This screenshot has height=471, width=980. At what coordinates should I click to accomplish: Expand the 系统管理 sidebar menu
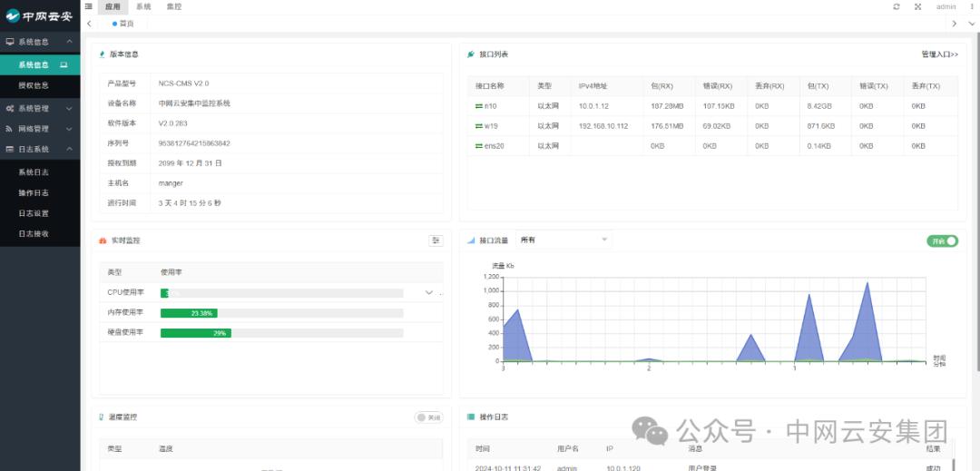tap(39, 108)
